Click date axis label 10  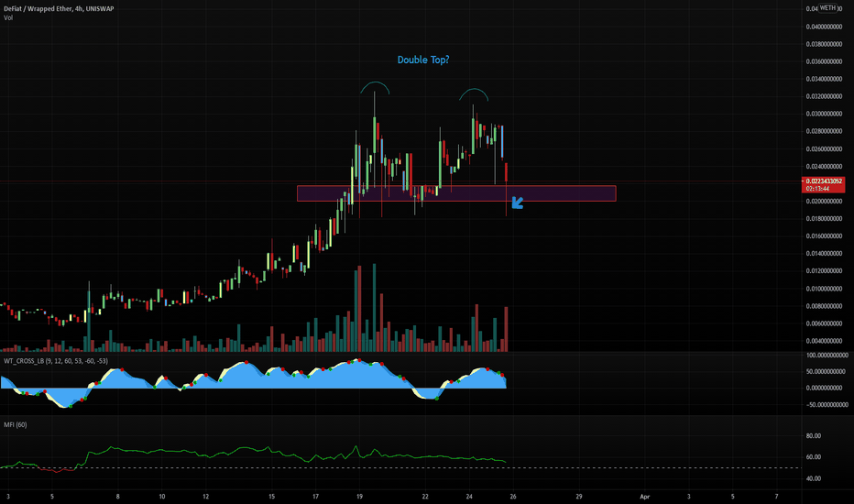point(162,497)
